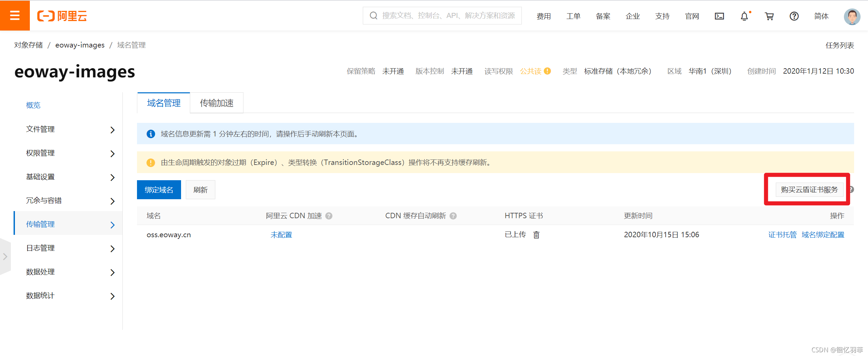Open 支持 top menu
868x356 pixels.
pos(663,16)
